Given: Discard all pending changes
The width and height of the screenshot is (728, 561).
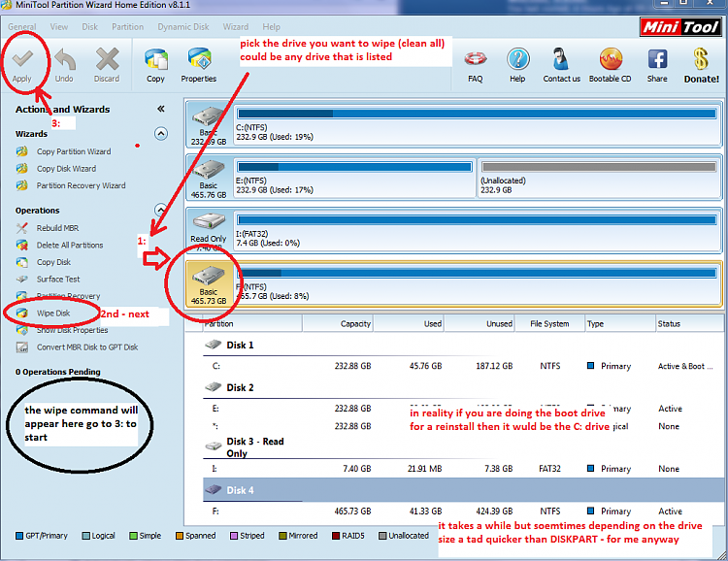Looking at the screenshot, I should tap(107, 65).
